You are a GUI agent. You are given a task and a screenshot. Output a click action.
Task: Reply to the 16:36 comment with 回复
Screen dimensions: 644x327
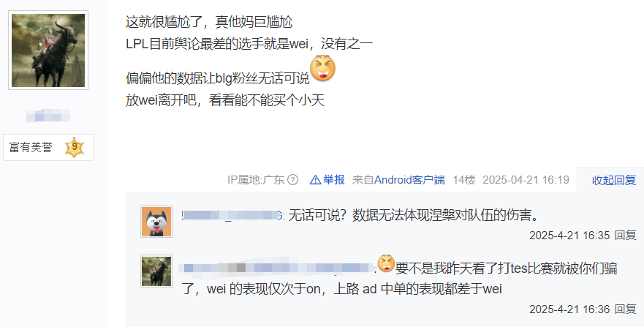point(625,309)
